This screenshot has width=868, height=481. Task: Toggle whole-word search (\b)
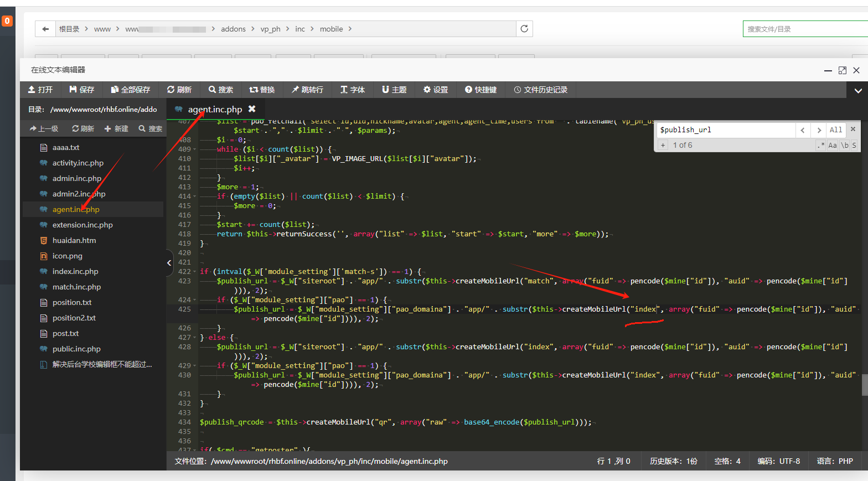[845, 145]
